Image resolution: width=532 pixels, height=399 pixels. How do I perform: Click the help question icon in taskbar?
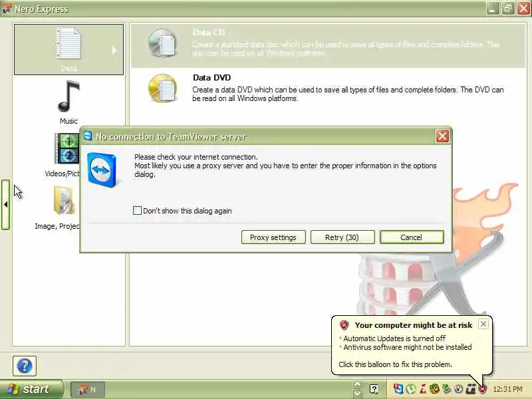[374, 389]
